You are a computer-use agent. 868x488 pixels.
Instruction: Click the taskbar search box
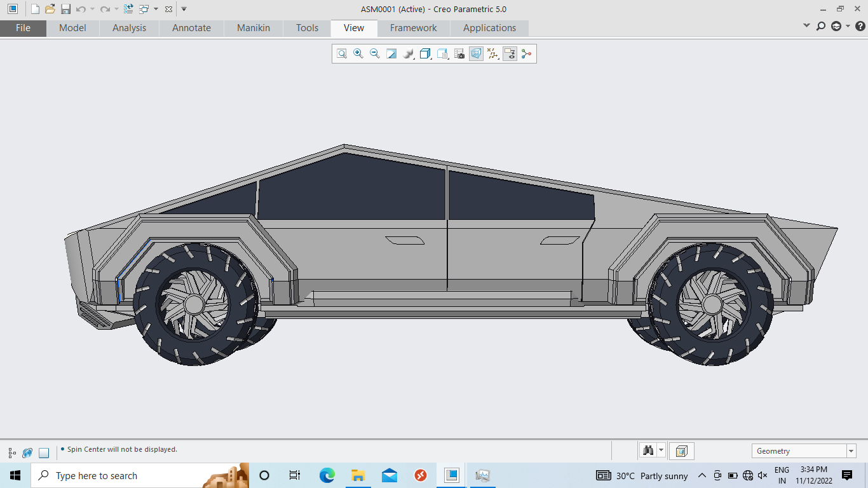[x=140, y=475]
